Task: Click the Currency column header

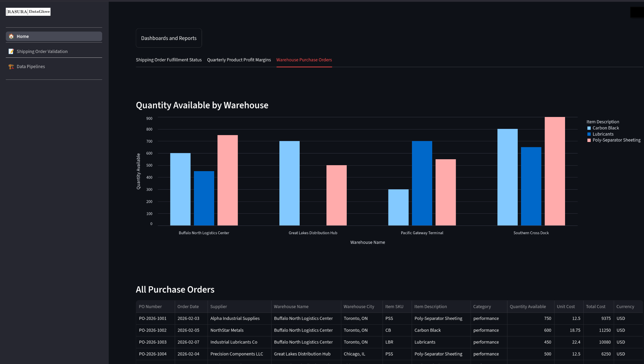Action: pyautogui.click(x=628, y=307)
